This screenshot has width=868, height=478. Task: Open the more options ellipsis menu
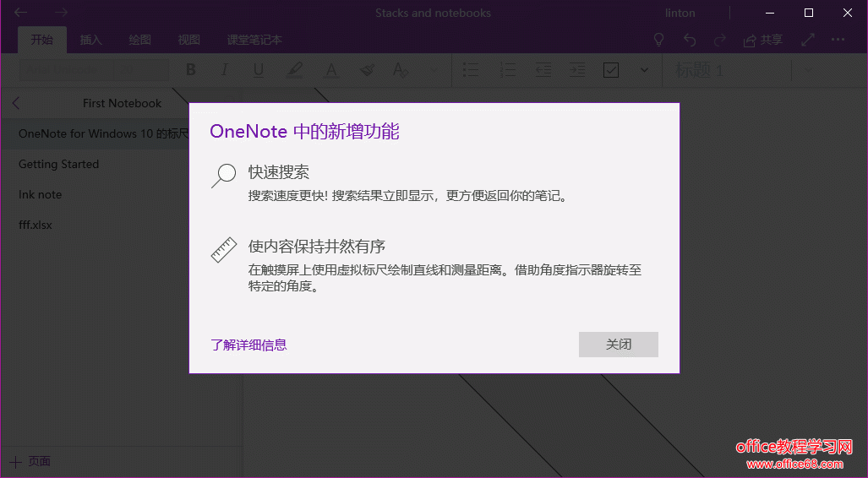pos(838,40)
